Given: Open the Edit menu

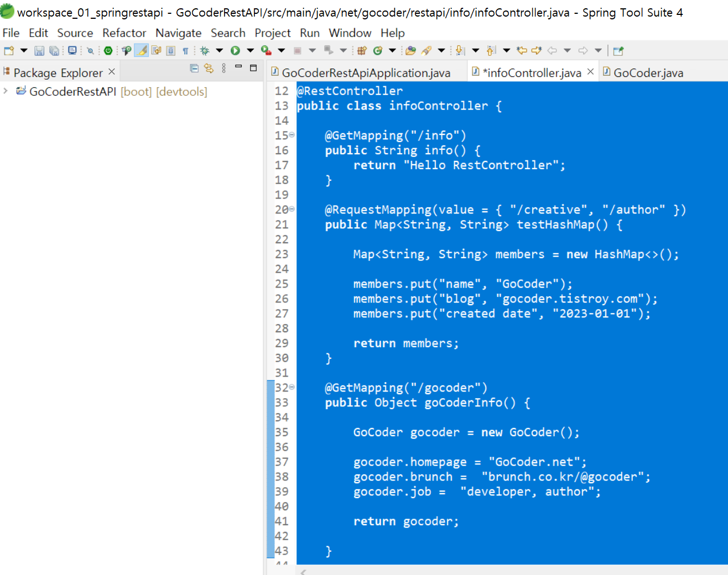Looking at the screenshot, I should click(x=39, y=33).
